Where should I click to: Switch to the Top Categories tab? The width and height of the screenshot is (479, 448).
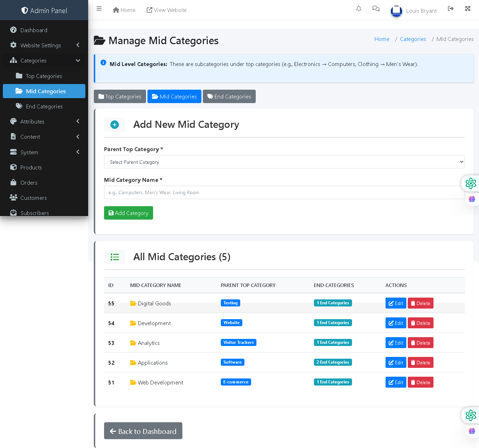tap(120, 96)
